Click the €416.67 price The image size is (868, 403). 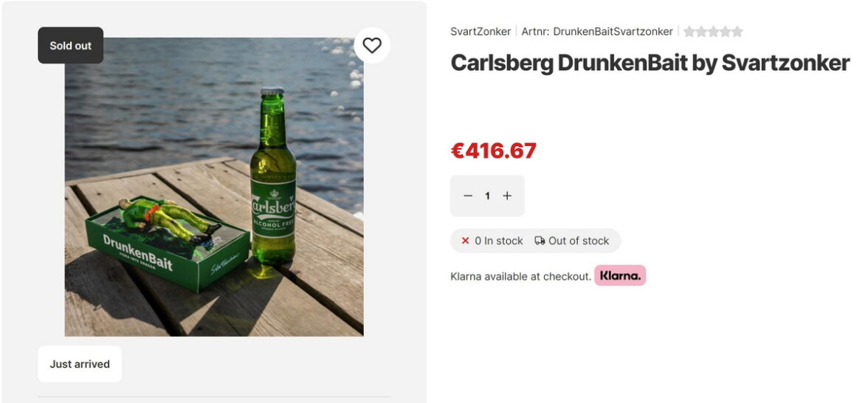pos(493,151)
